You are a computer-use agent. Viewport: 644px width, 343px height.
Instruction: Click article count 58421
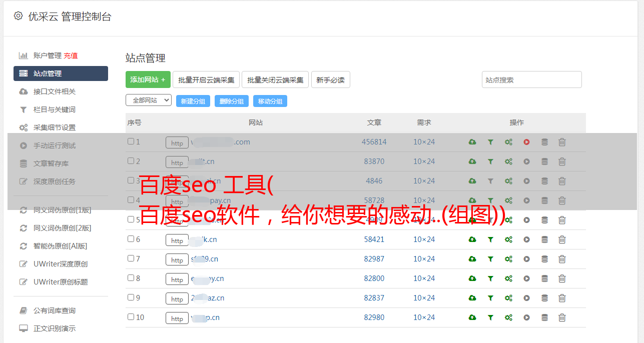(x=374, y=239)
